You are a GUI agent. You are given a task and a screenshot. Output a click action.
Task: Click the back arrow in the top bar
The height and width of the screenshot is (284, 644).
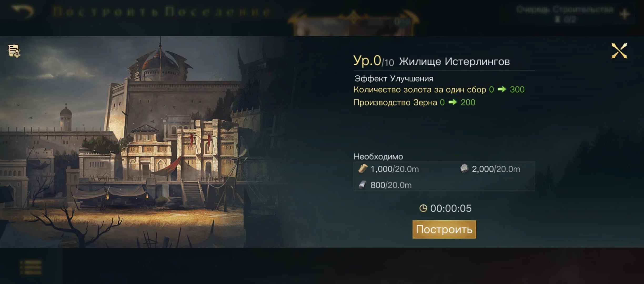pos(23,12)
